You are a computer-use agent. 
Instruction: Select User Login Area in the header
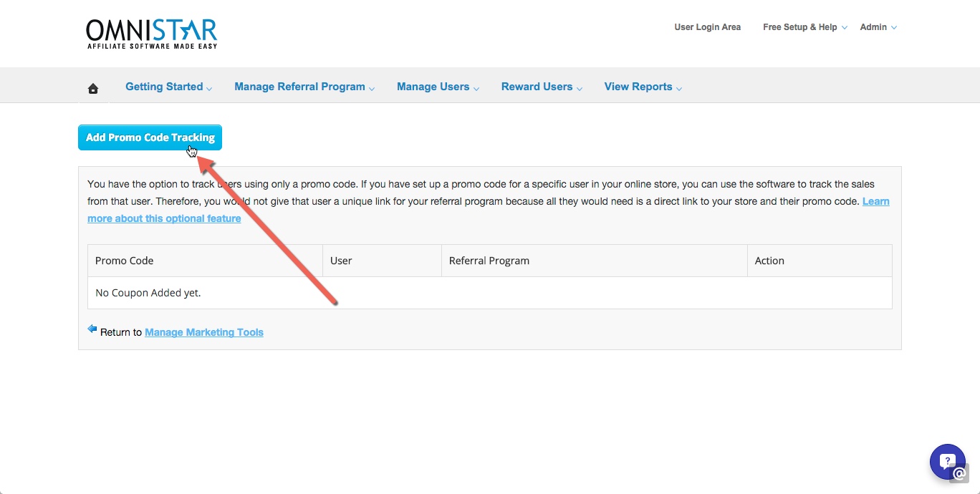coord(708,26)
